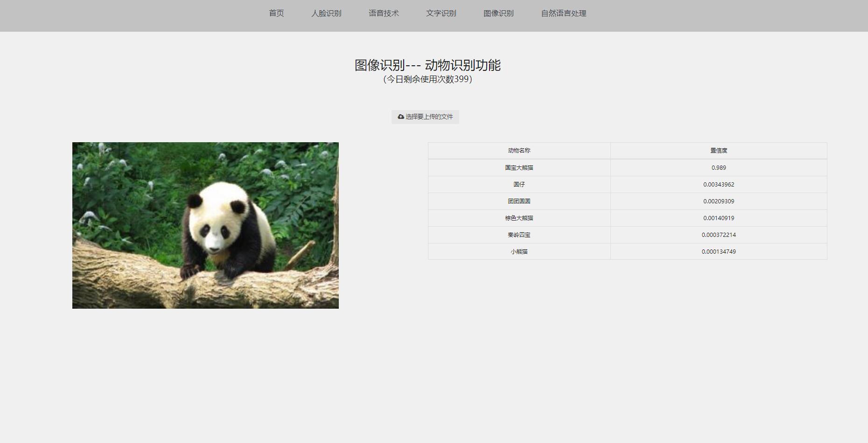868x443 pixels.
Task: Select the 0.000372214 confidence value
Action: [719, 235]
